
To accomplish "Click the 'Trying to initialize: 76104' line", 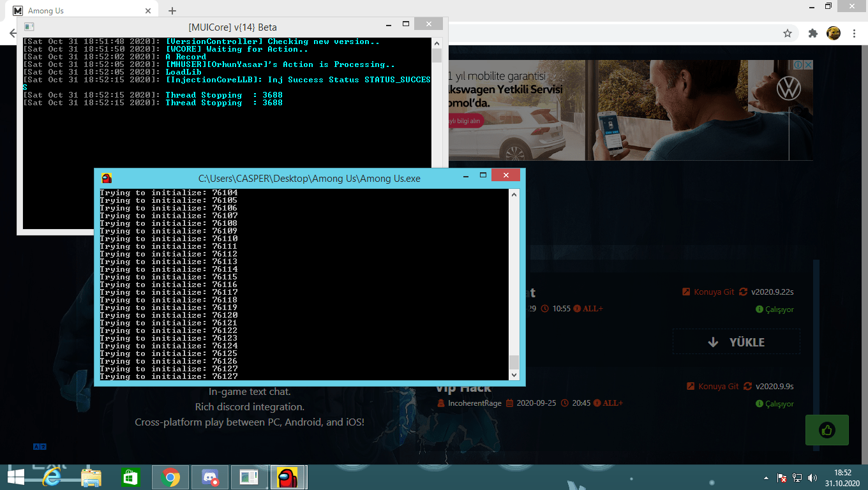I will click(168, 193).
